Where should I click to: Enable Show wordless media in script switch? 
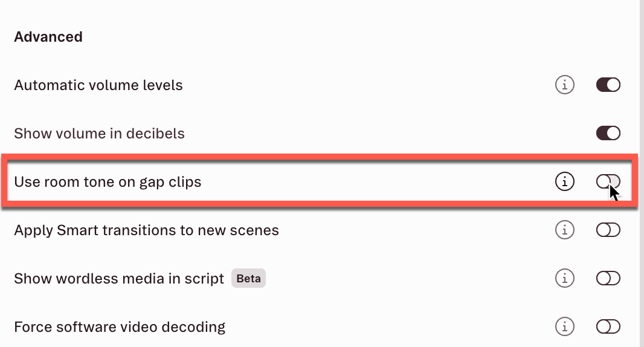click(x=608, y=278)
